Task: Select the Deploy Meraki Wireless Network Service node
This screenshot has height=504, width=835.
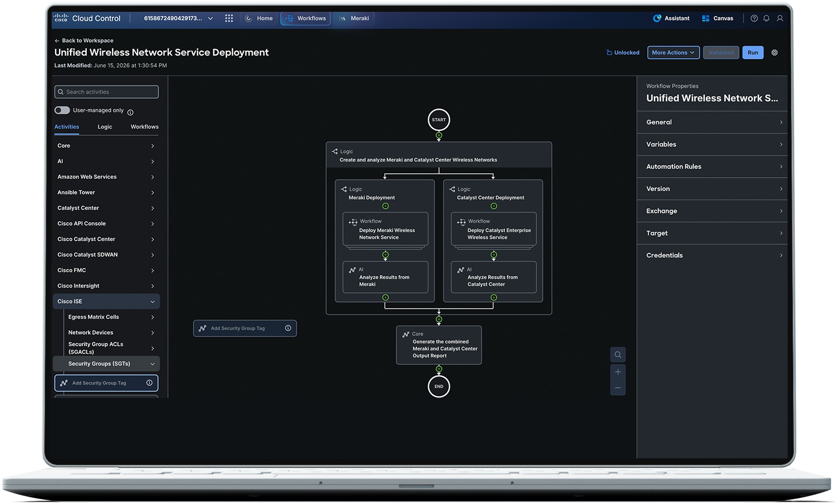Action: coord(386,229)
